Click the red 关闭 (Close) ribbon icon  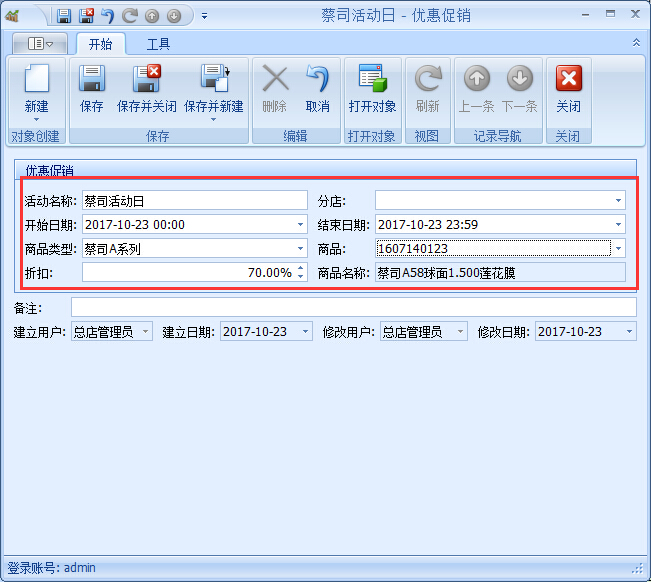568,78
